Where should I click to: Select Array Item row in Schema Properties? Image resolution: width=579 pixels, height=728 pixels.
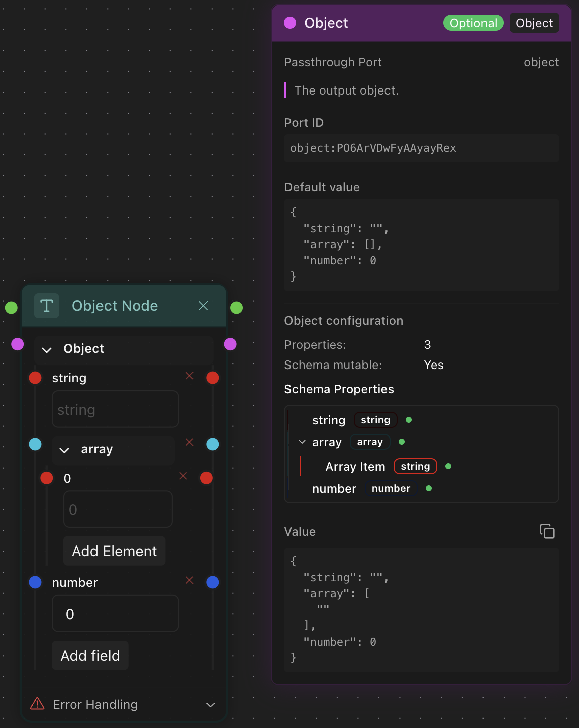pos(355,467)
